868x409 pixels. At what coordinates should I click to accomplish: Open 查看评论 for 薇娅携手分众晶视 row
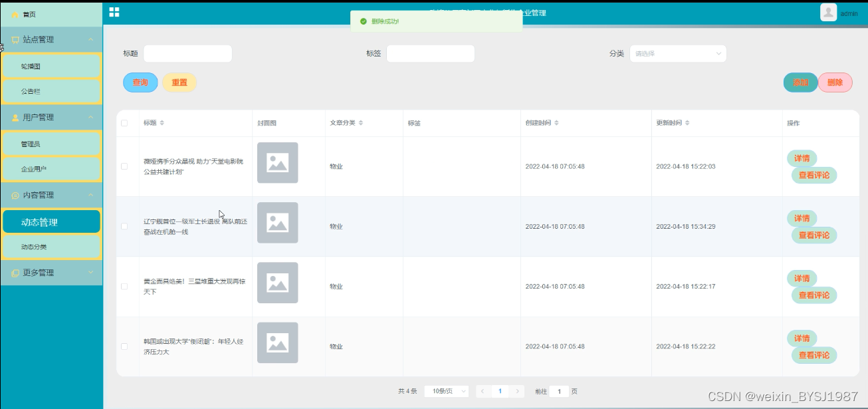click(x=814, y=175)
